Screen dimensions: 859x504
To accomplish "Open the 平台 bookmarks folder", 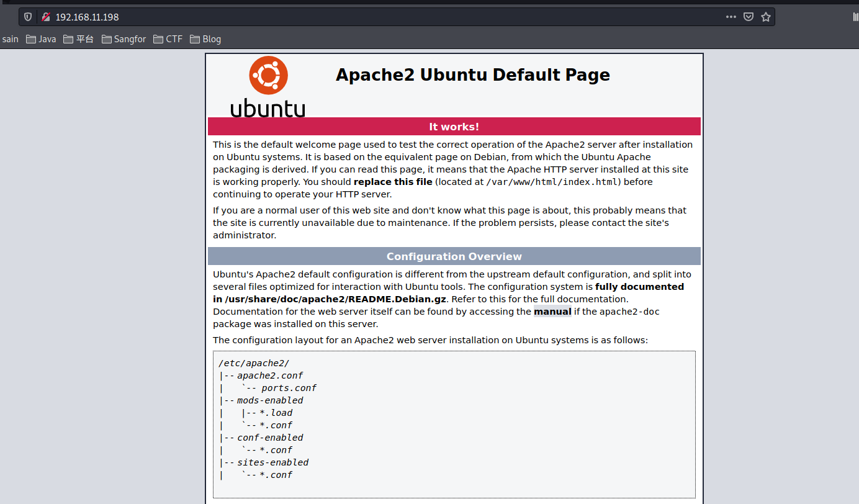I will coord(79,39).
